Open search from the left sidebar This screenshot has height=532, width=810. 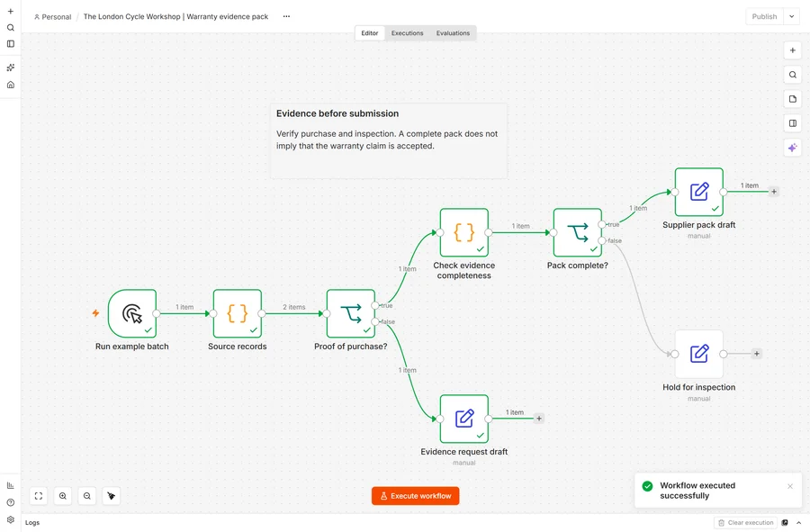[x=10, y=28]
